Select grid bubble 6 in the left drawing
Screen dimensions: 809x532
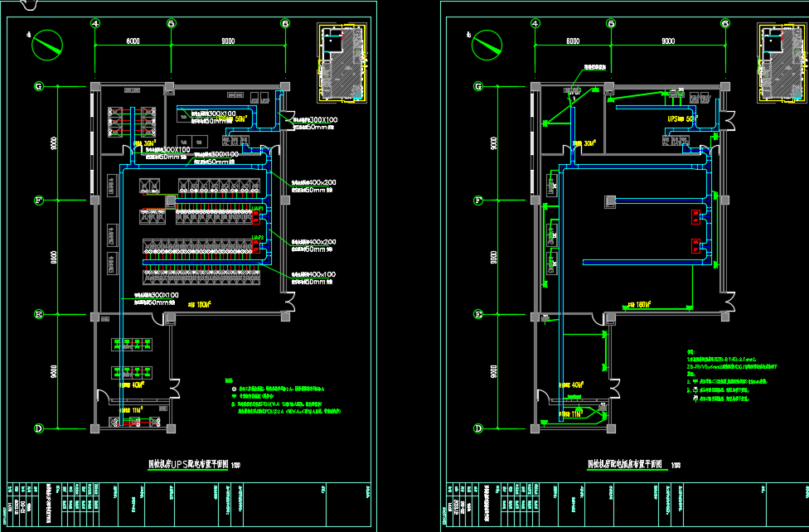pos(285,24)
